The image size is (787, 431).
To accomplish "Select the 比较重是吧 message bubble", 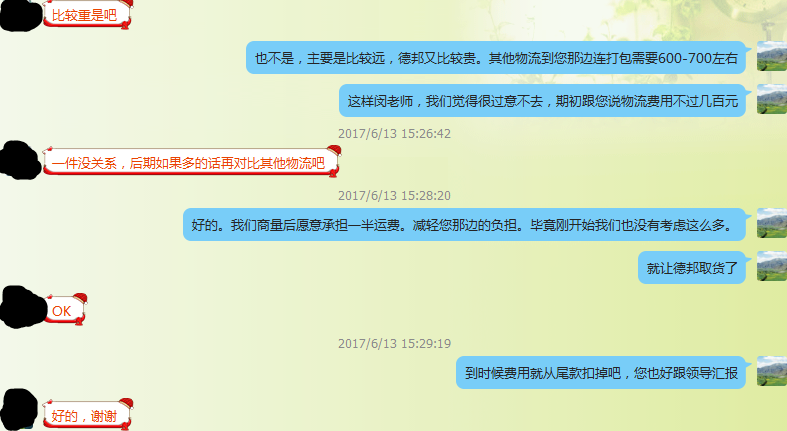I will point(88,14).
